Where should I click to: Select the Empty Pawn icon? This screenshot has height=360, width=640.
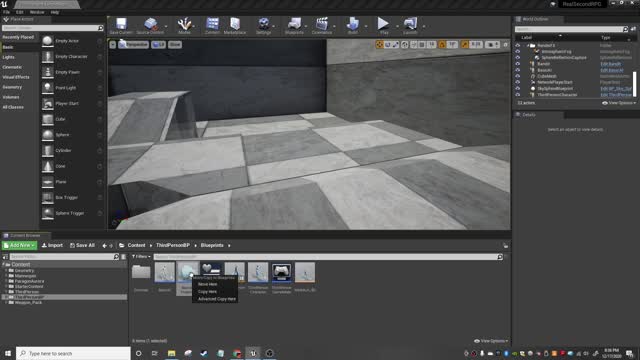[x=48, y=72]
